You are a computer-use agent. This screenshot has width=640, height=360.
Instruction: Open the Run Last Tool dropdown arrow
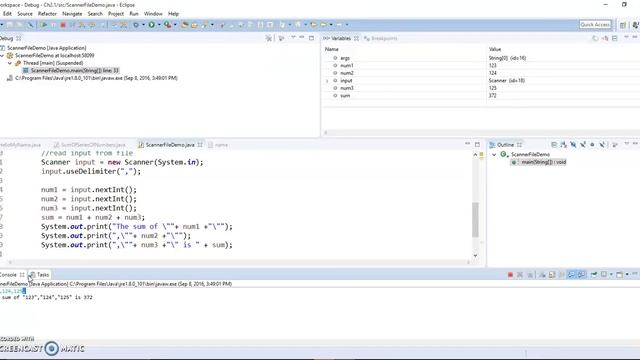(175, 25)
